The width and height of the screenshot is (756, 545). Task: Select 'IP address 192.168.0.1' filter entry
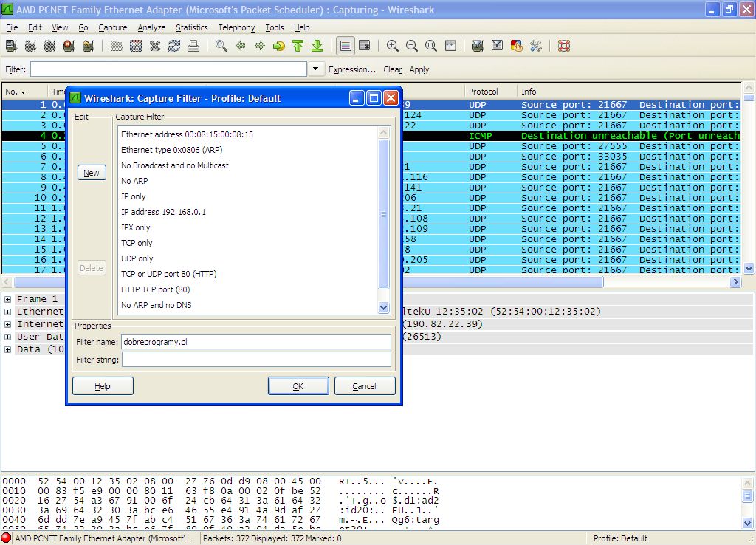click(x=248, y=212)
